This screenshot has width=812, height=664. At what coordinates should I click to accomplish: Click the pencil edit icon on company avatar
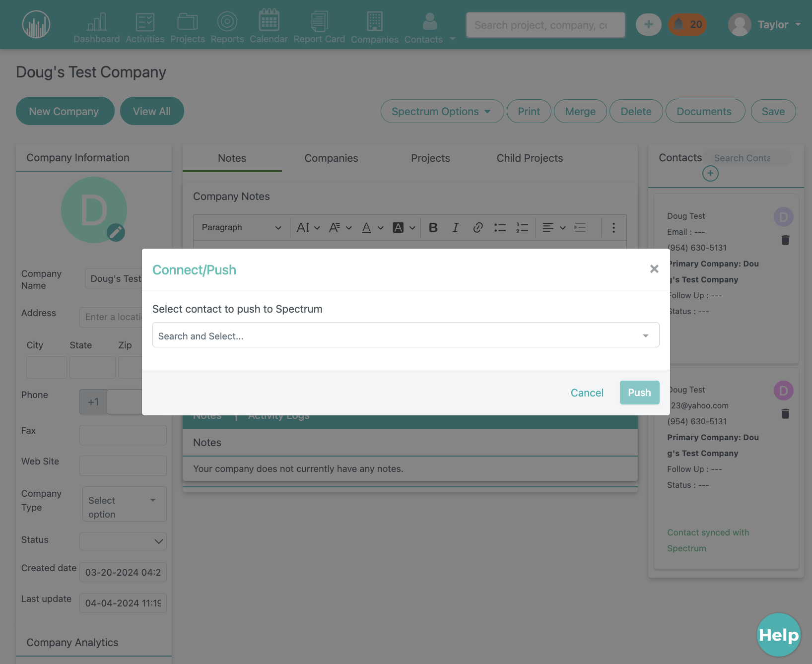(116, 232)
